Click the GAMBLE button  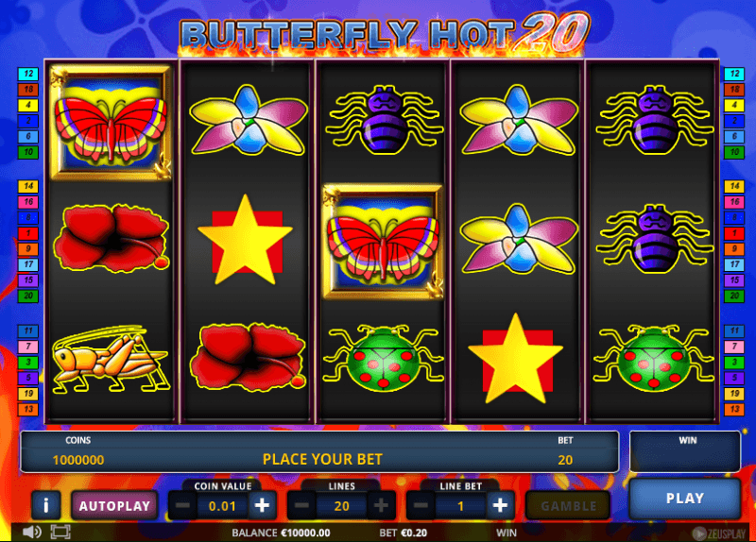(568, 506)
